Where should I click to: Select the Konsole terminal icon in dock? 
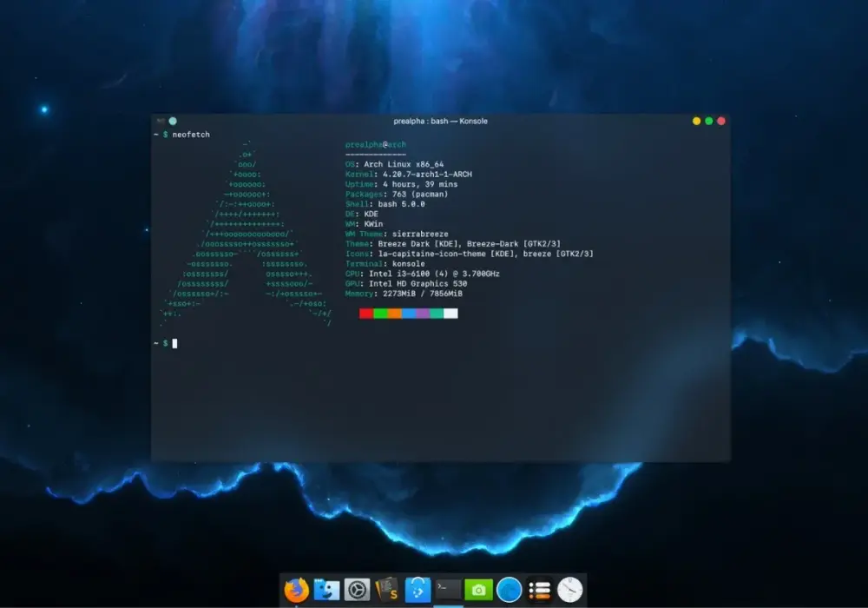pyautogui.click(x=448, y=589)
